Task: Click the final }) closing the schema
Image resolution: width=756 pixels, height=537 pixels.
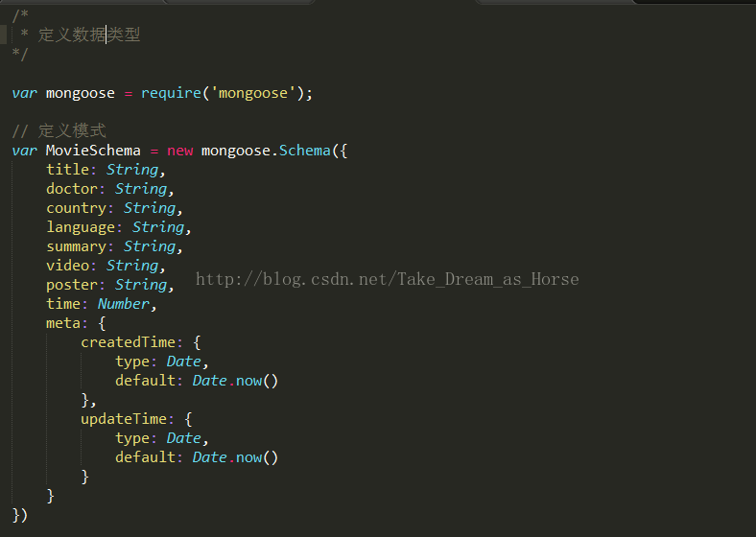Action: (20, 515)
